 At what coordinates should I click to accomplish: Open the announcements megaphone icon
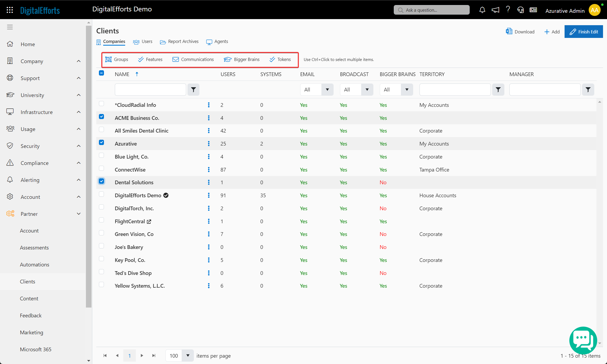coord(495,10)
